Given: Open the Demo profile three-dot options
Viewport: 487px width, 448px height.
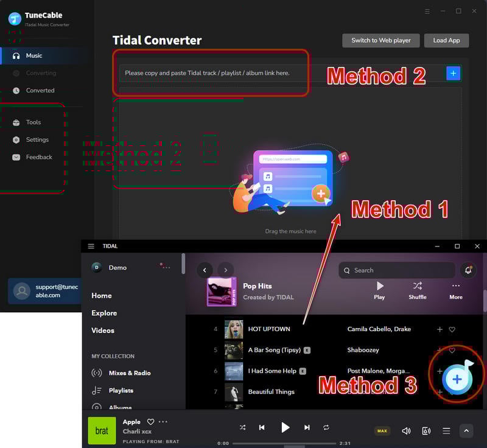Looking at the screenshot, I should pos(165,267).
